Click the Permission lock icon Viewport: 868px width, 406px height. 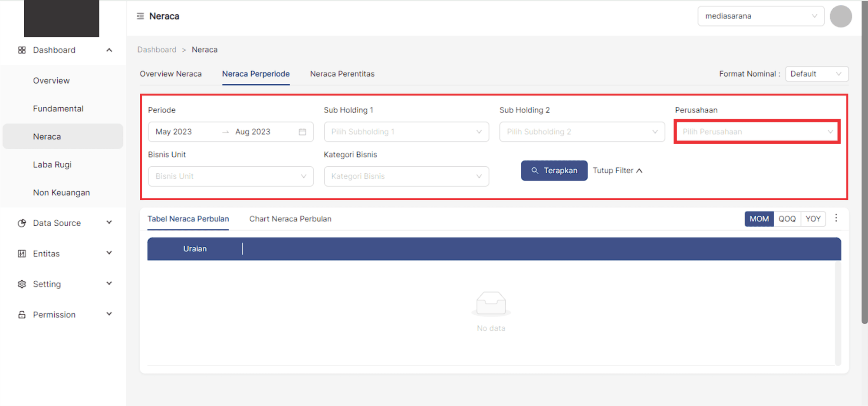coord(22,315)
